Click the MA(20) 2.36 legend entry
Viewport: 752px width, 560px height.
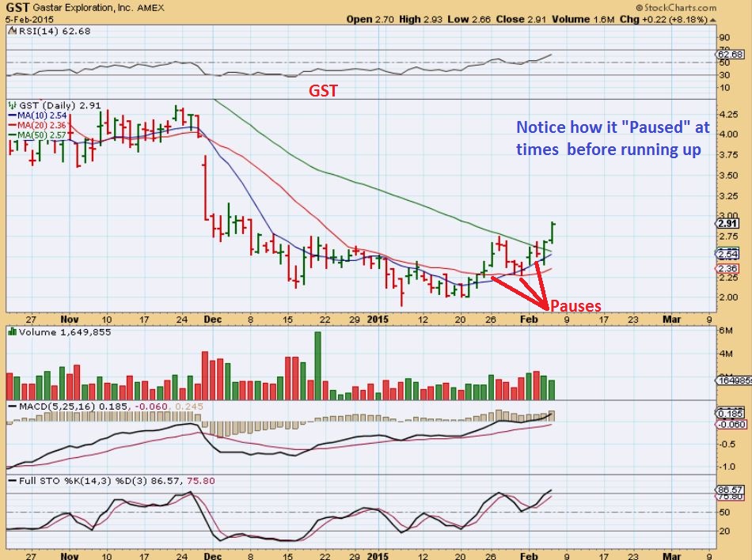(x=37, y=125)
